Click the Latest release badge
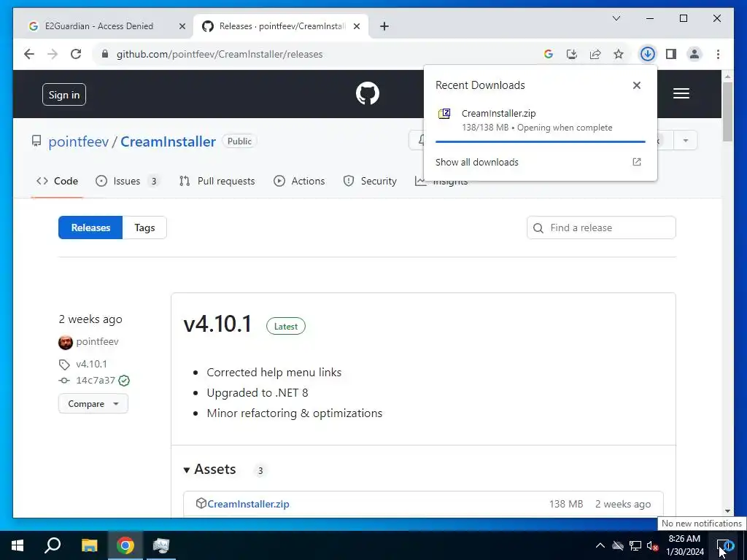Image resolution: width=747 pixels, height=560 pixels. coord(286,326)
